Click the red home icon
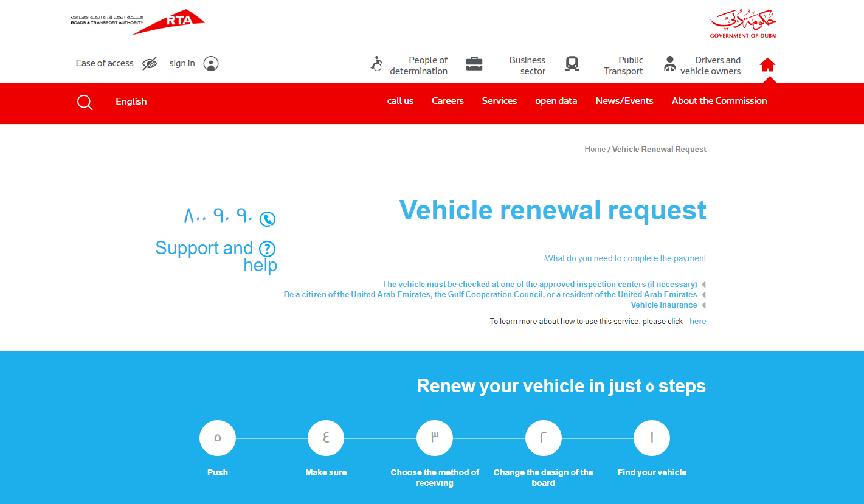This screenshot has height=504, width=864. tap(767, 64)
